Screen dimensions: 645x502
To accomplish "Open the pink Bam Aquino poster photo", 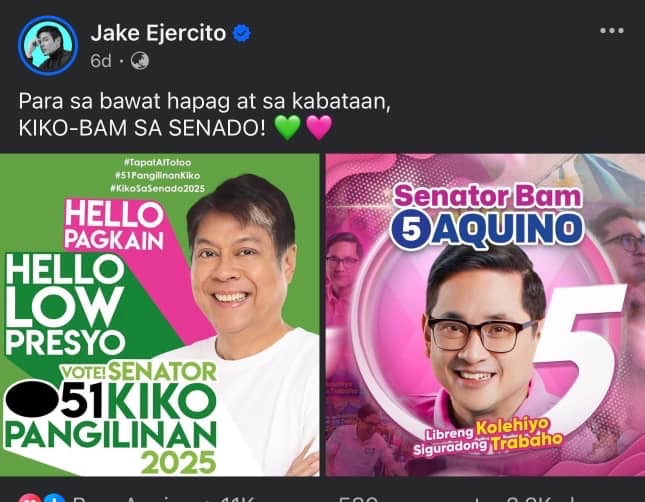I will [485, 315].
